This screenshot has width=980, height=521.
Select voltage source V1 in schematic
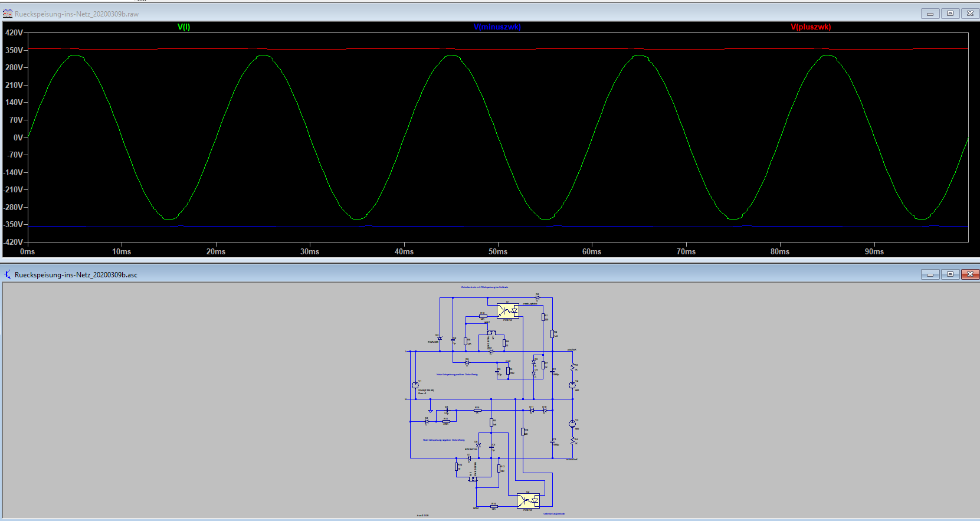415,385
